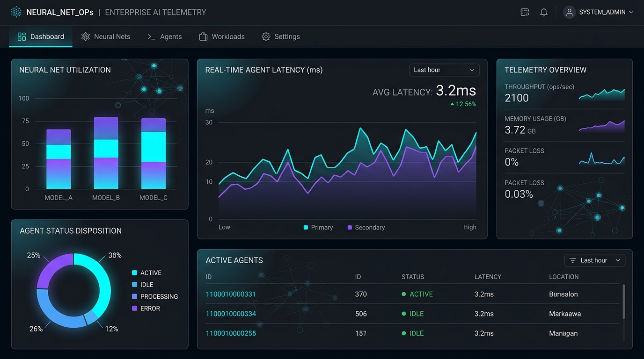Screen dimensions: 644x359
Task: Open the messages panel icon in header
Action: point(525,13)
